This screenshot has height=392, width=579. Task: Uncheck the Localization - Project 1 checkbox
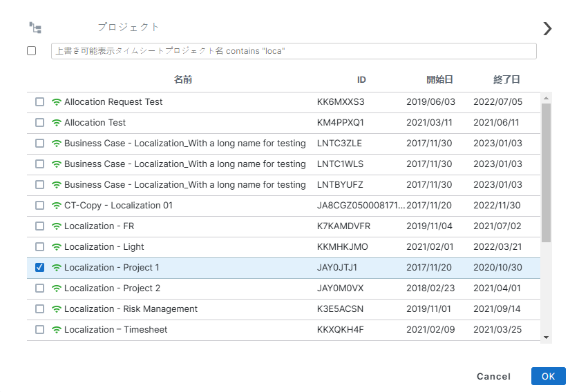click(39, 268)
